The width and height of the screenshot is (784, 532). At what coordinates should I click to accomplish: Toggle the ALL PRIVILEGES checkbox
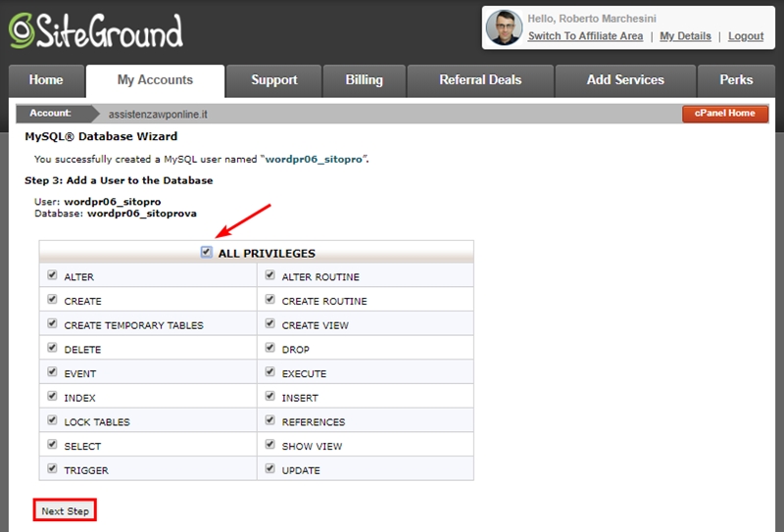(207, 252)
